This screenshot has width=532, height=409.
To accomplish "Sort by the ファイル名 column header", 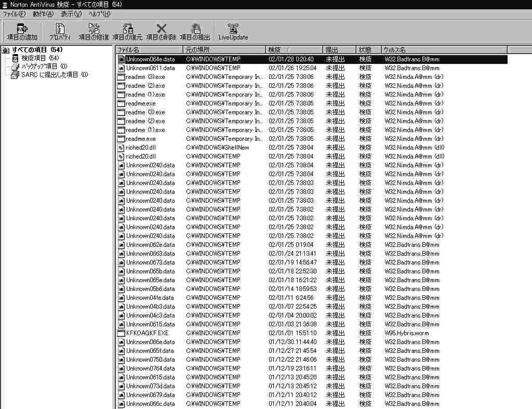I will tap(149, 50).
